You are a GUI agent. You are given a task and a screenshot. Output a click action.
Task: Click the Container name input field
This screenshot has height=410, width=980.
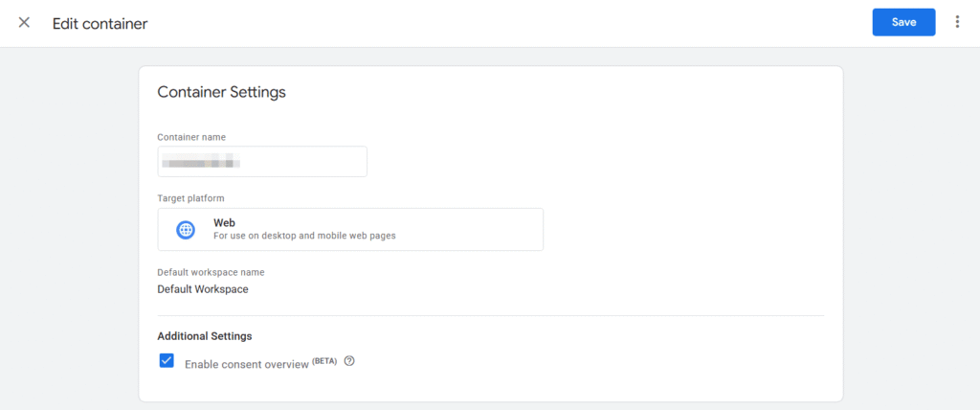[262, 162]
